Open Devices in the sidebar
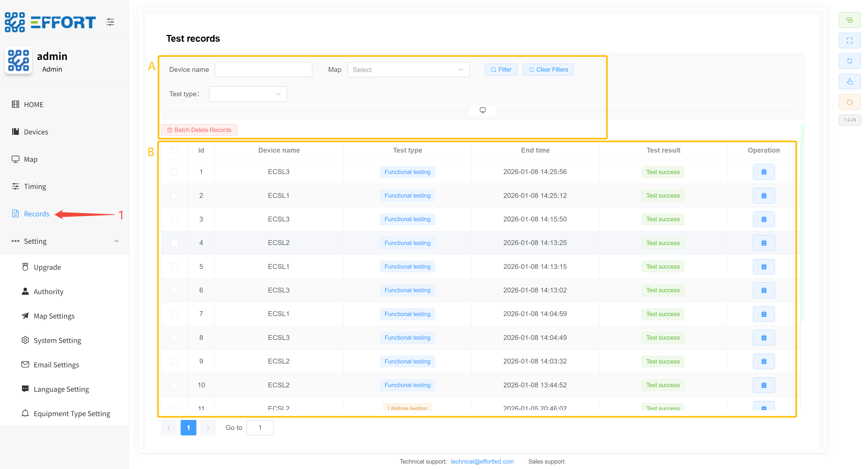Screen dimensions: 868x469 [x=36, y=132]
